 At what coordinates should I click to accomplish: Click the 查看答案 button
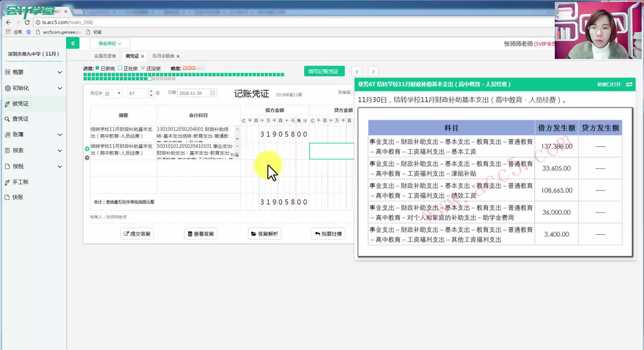[x=201, y=234]
